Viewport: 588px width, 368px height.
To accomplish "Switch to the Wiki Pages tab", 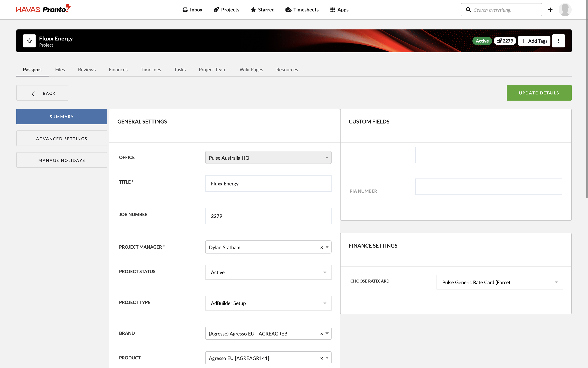I will point(251,70).
